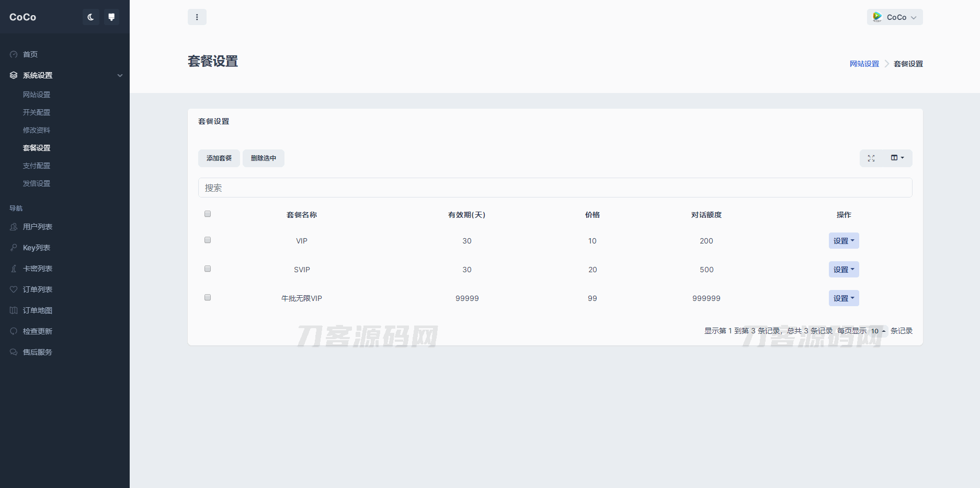Click the 搜索 search input field
Screen dimensions: 980x488
555,188
